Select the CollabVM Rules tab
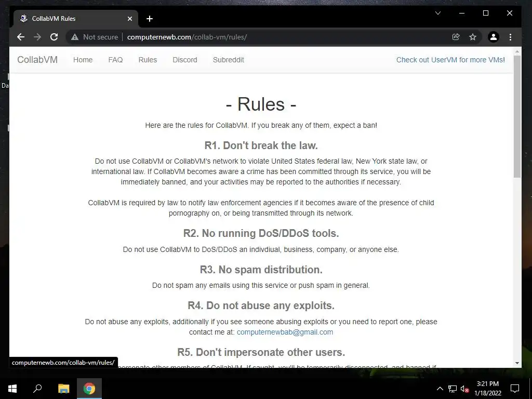 [76, 19]
